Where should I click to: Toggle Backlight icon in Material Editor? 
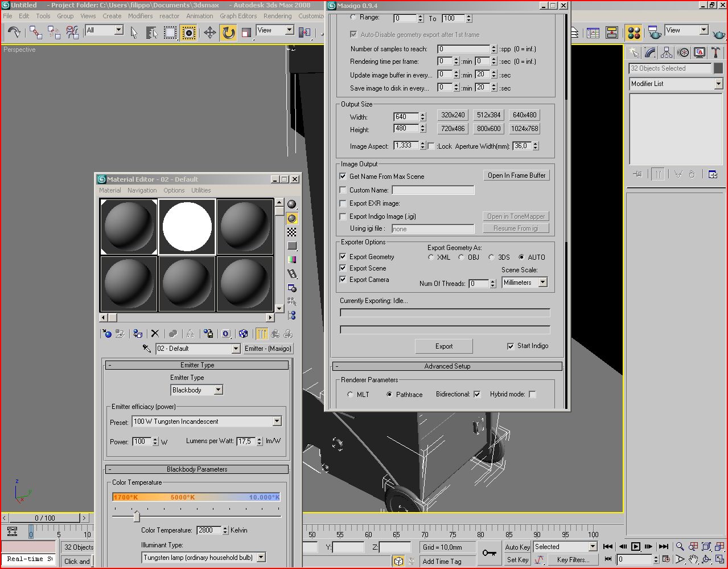[292, 218]
